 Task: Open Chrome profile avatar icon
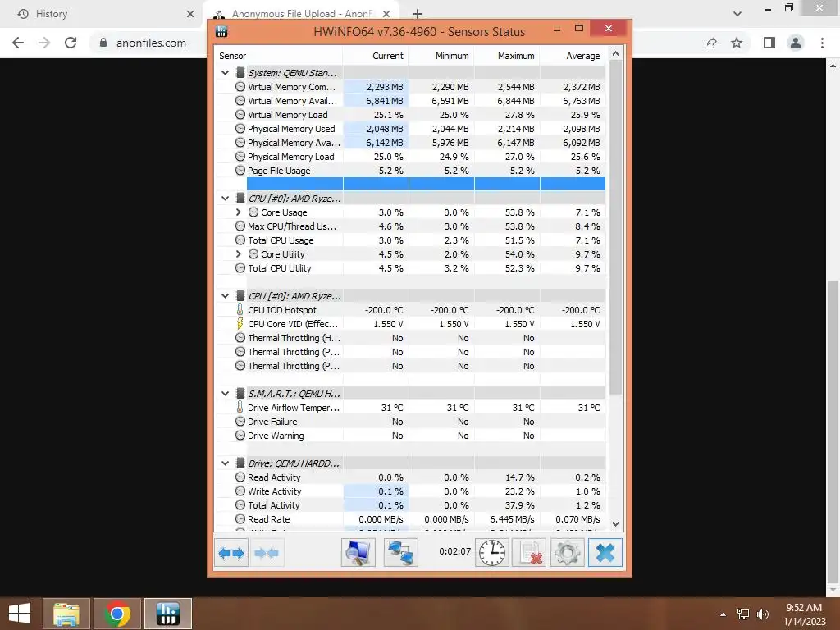[796, 43]
